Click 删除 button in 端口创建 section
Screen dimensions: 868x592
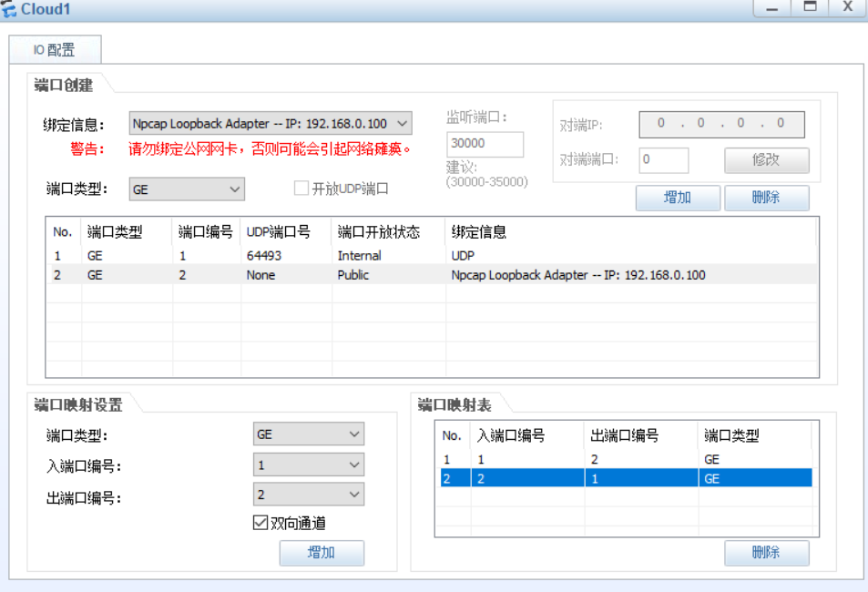click(x=766, y=198)
